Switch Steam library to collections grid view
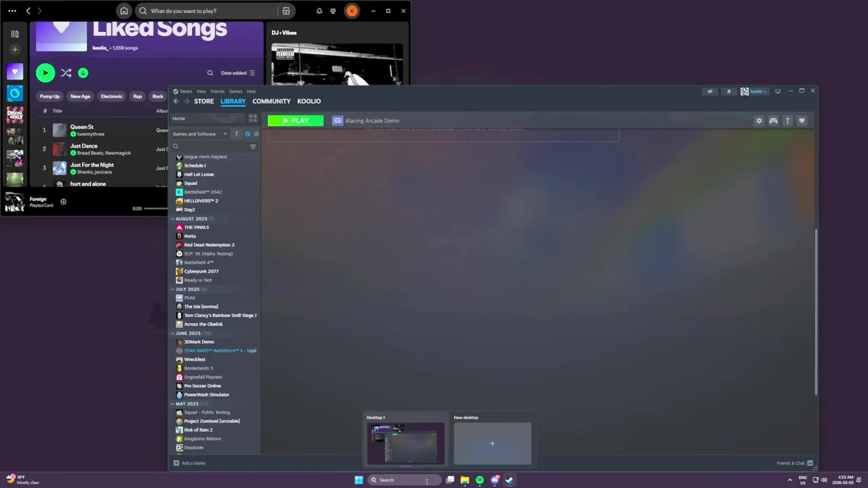The image size is (868, 488). pos(253,119)
